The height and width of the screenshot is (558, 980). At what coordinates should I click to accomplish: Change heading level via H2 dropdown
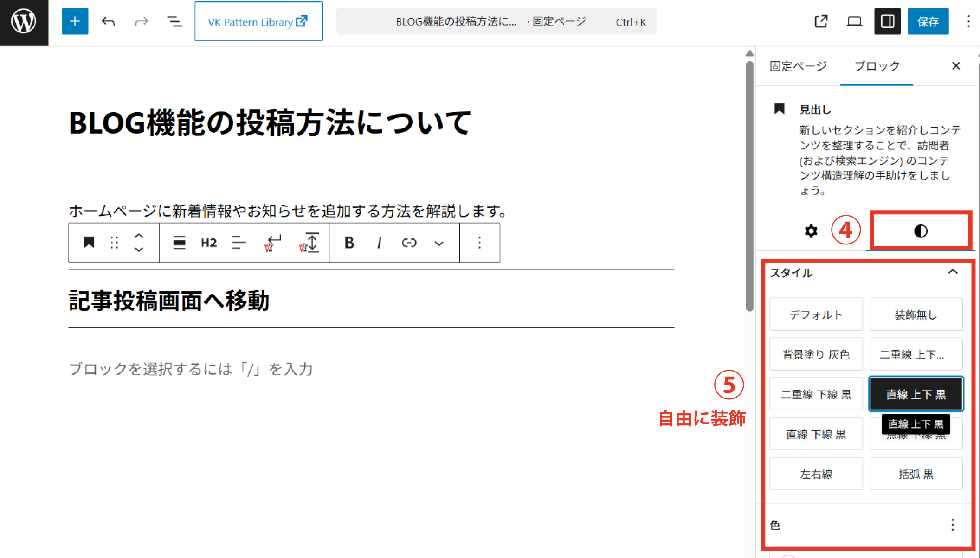pos(209,243)
